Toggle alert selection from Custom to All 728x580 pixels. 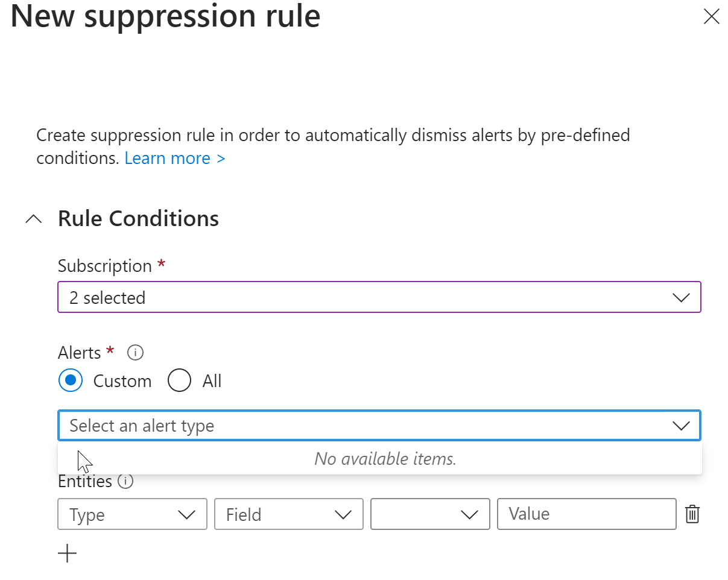(x=179, y=380)
